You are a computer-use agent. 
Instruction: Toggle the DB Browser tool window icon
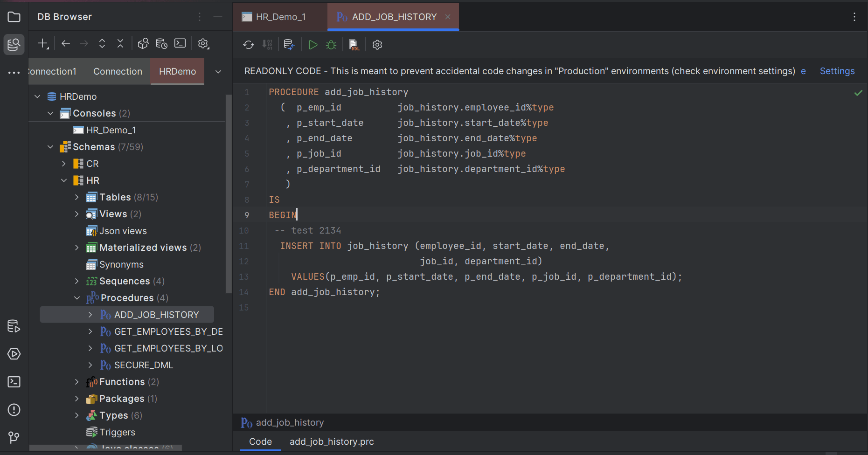click(14, 45)
